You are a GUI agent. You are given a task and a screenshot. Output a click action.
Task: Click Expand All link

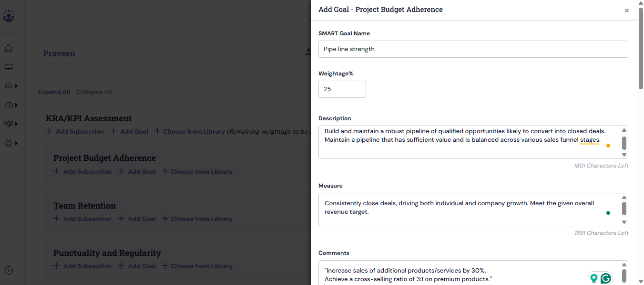(x=54, y=92)
